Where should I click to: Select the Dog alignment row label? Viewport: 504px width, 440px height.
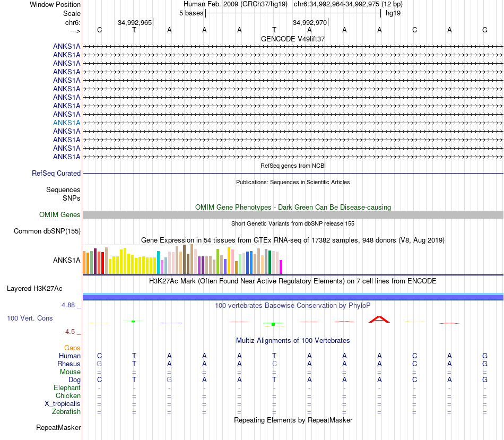pos(74,380)
